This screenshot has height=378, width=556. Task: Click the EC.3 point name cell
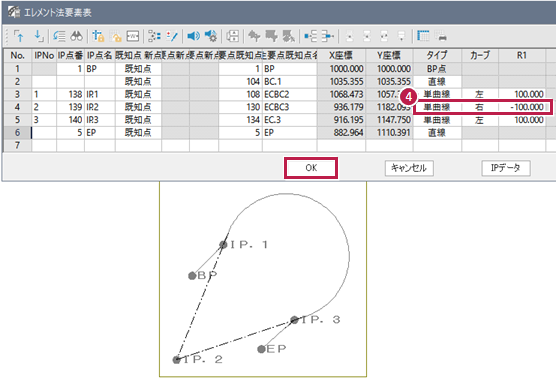point(290,120)
